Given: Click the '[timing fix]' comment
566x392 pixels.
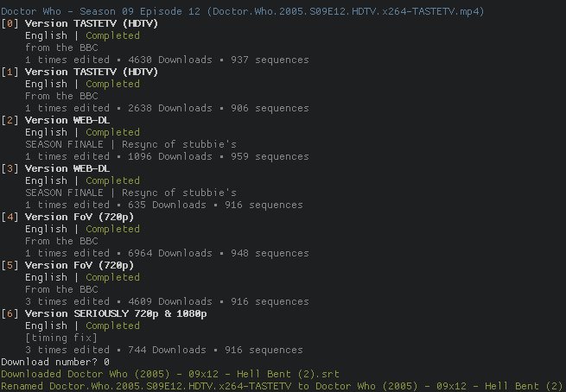Looking at the screenshot, I should tap(61, 338).
